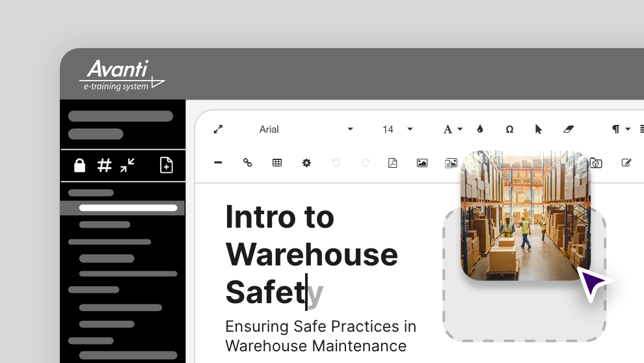644x363 pixels.
Task: Expand the paragraph format dropdown
Action: pyautogui.click(x=621, y=129)
